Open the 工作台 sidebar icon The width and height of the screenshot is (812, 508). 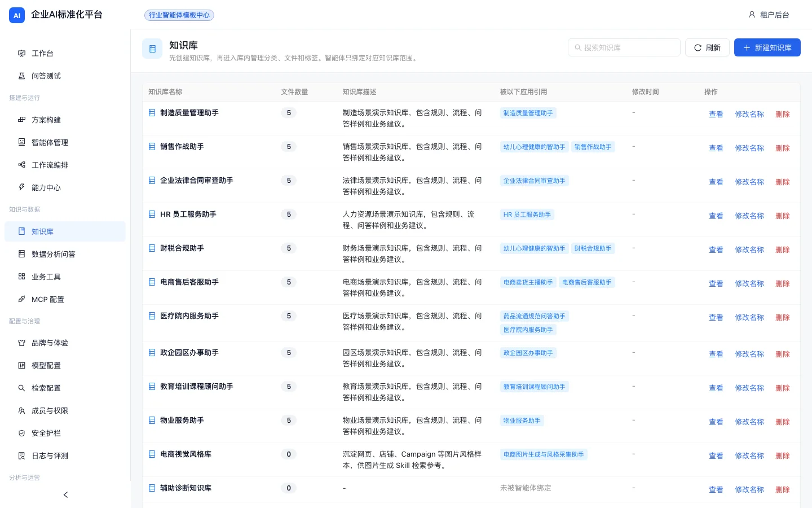pos(21,53)
